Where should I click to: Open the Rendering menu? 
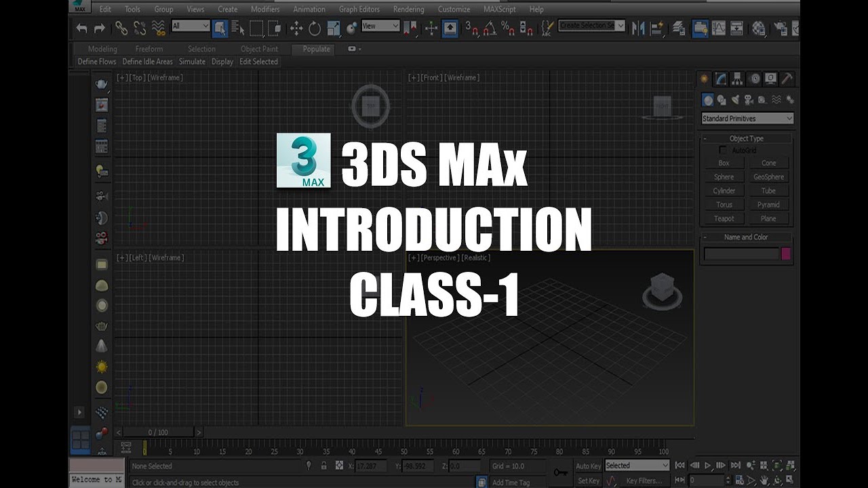click(408, 9)
